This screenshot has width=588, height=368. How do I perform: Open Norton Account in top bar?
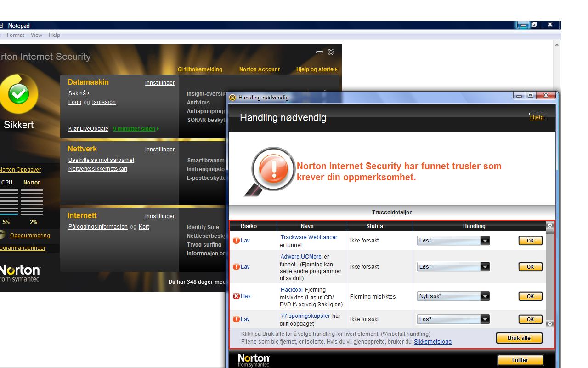[x=260, y=69]
